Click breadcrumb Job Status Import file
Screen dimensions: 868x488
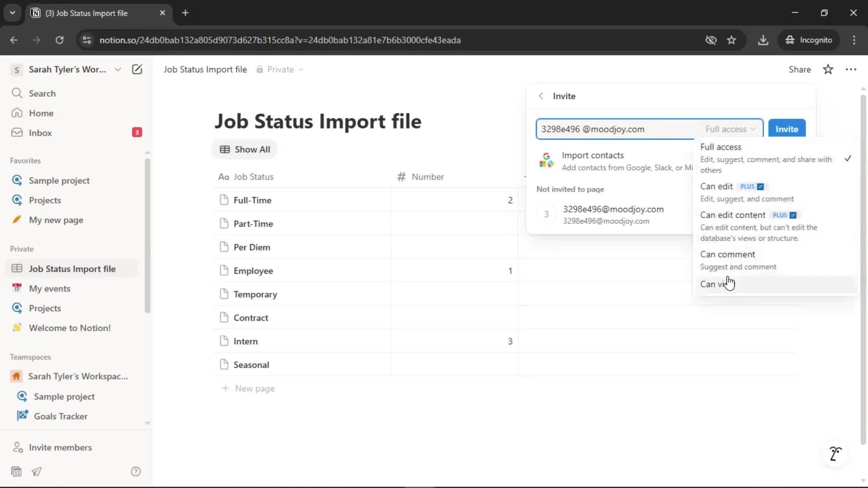click(x=205, y=69)
